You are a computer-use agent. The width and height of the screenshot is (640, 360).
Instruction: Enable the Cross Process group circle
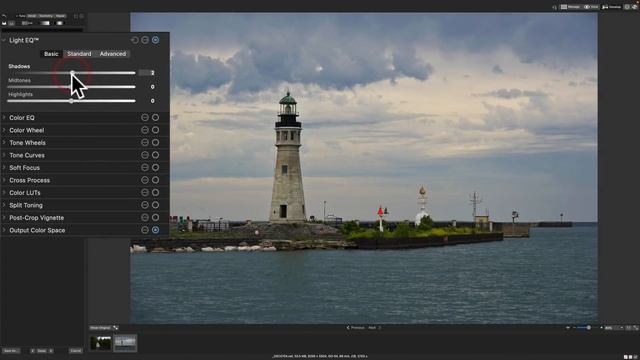pyautogui.click(x=156, y=180)
